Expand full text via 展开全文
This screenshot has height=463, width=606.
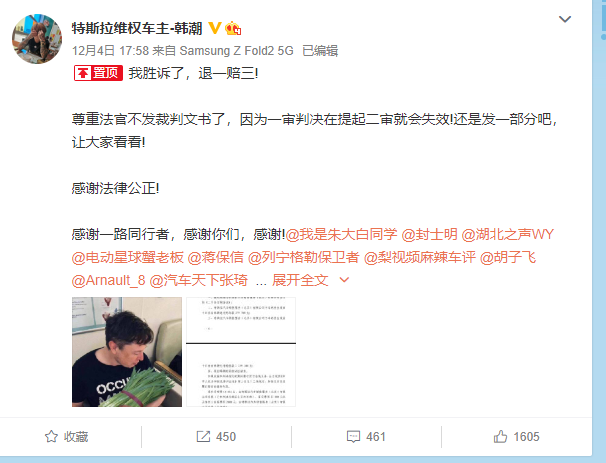tap(300, 280)
